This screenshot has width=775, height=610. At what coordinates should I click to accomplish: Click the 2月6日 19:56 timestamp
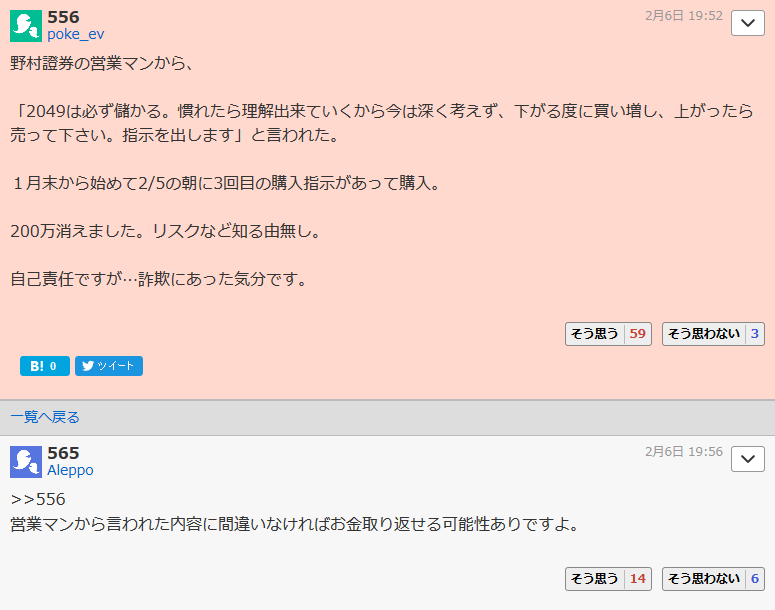coord(684,452)
